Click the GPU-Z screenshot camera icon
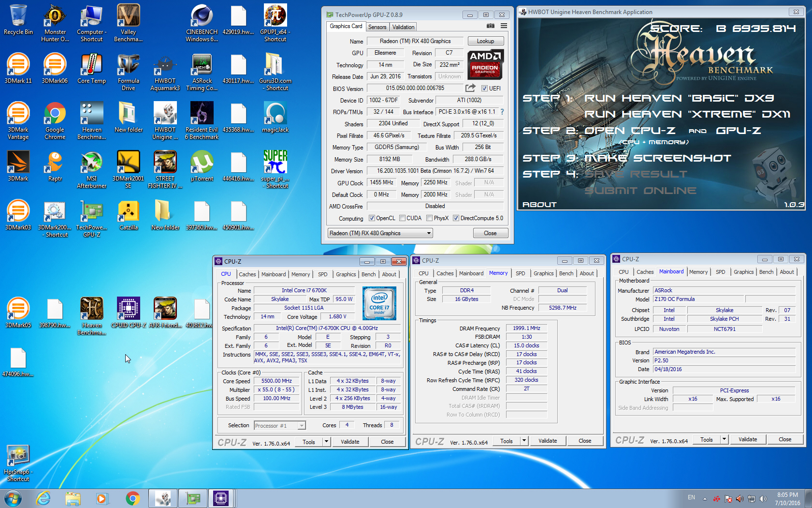 [490, 26]
